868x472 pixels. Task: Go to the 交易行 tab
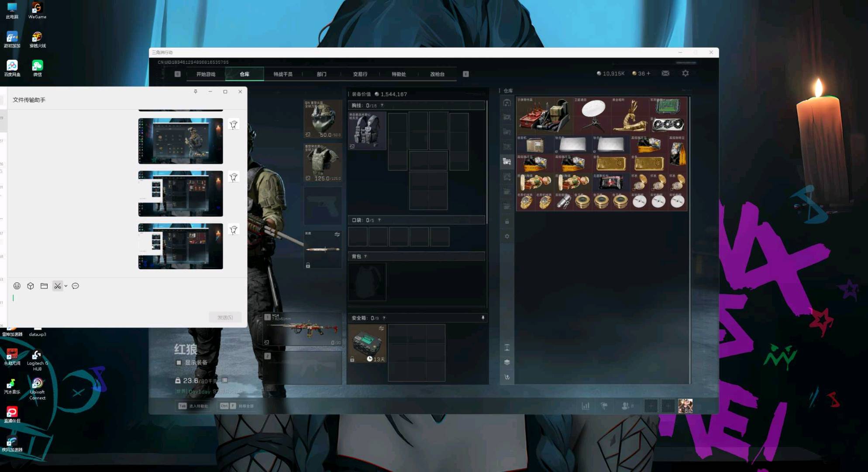pyautogui.click(x=360, y=74)
